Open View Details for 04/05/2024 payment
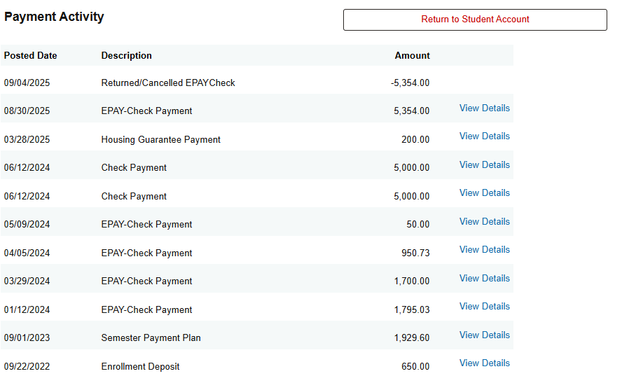 [x=484, y=250]
